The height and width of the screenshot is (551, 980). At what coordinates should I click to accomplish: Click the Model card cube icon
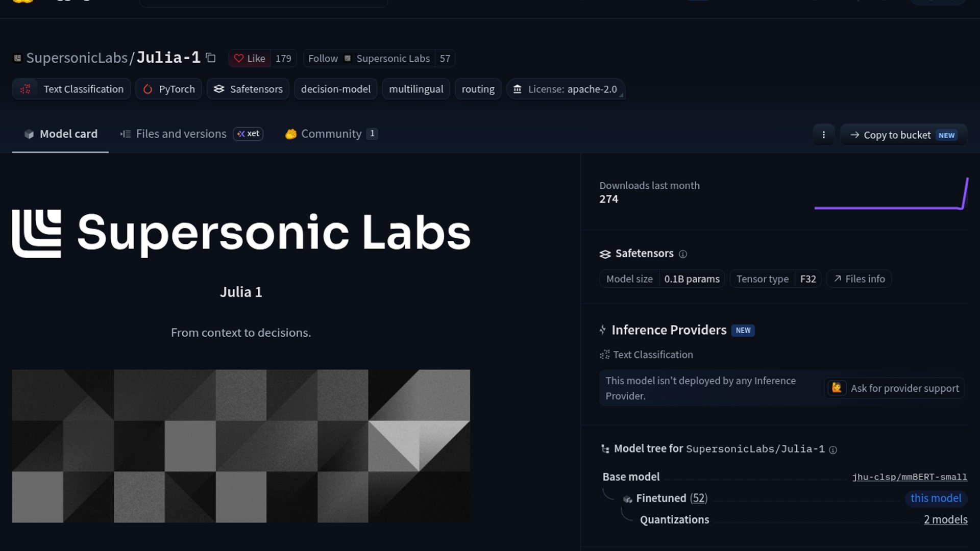(x=29, y=134)
